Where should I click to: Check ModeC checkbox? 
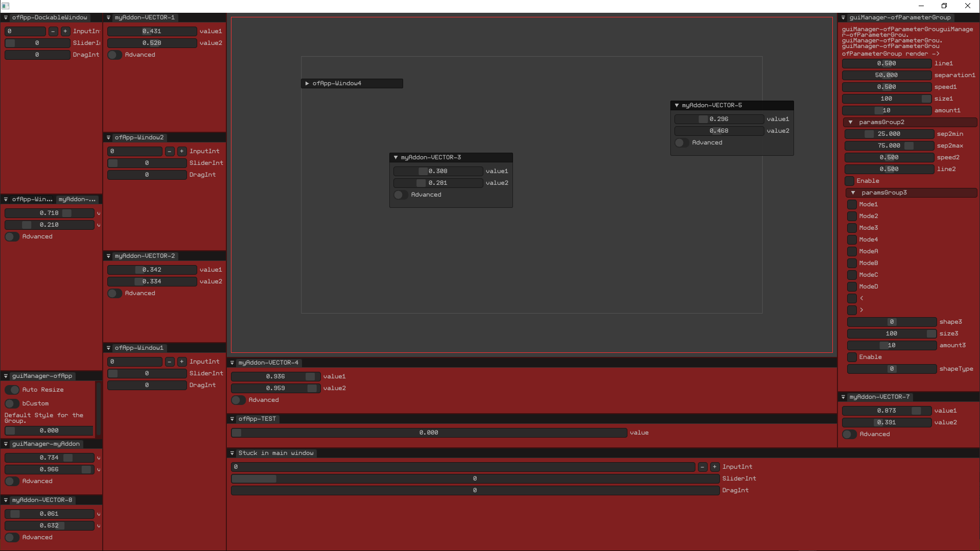[852, 275]
